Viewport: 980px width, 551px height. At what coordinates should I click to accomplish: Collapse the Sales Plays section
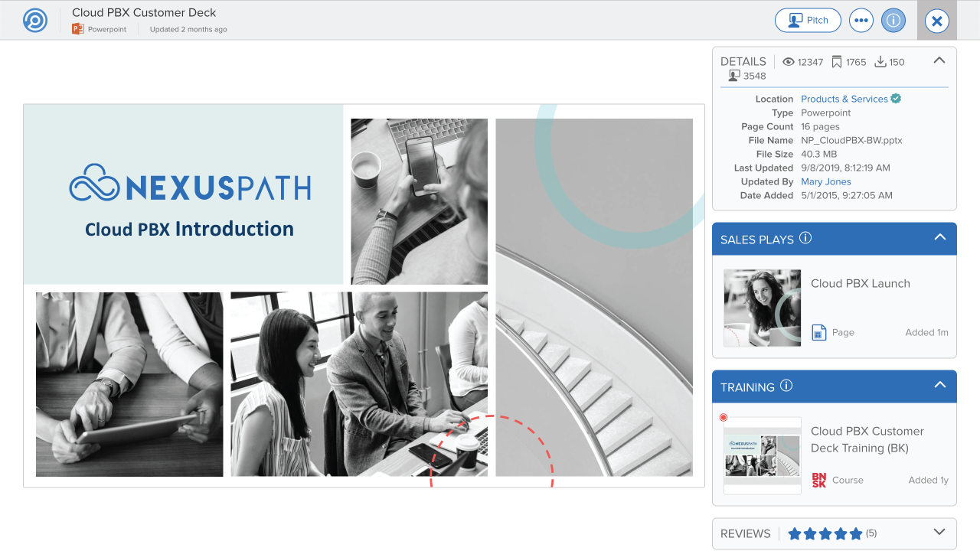(940, 238)
